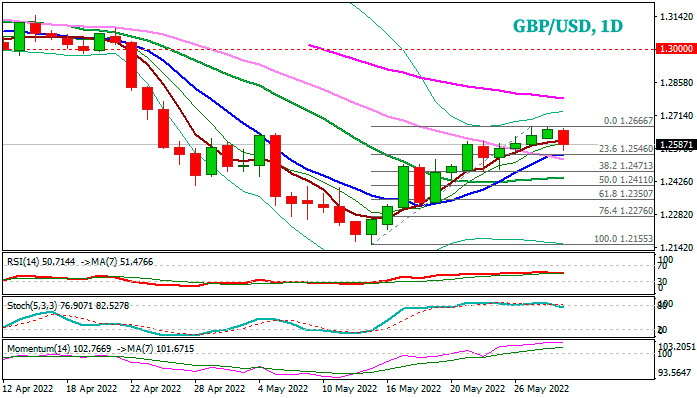Click the 10 May 2022 date label
The width and height of the screenshot is (697, 398).
[x=350, y=389]
